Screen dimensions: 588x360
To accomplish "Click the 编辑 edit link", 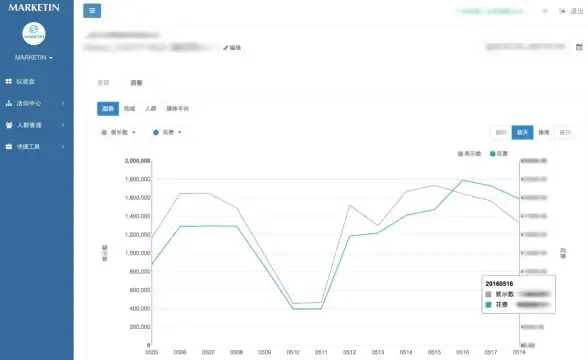I will [x=235, y=48].
